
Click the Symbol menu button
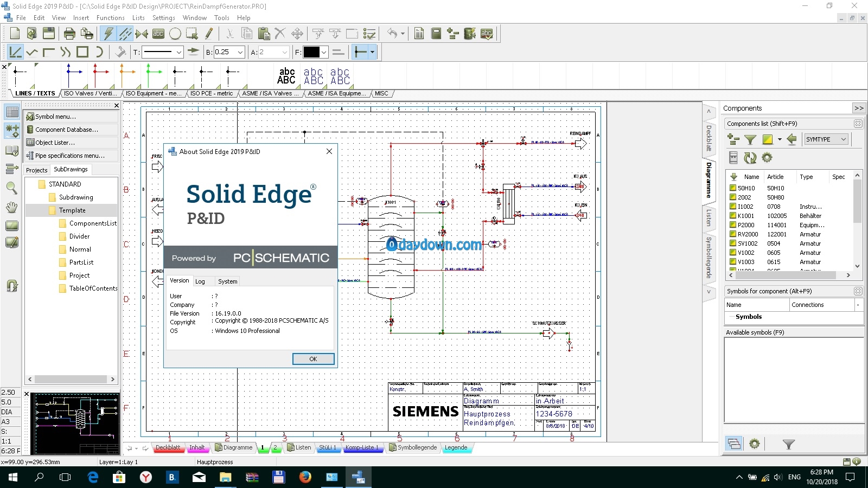71,117
